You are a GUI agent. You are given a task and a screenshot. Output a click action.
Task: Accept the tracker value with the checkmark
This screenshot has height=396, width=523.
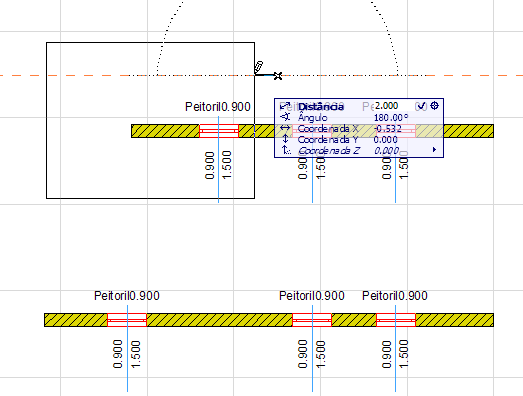pyautogui.click(x=422, y=106)
